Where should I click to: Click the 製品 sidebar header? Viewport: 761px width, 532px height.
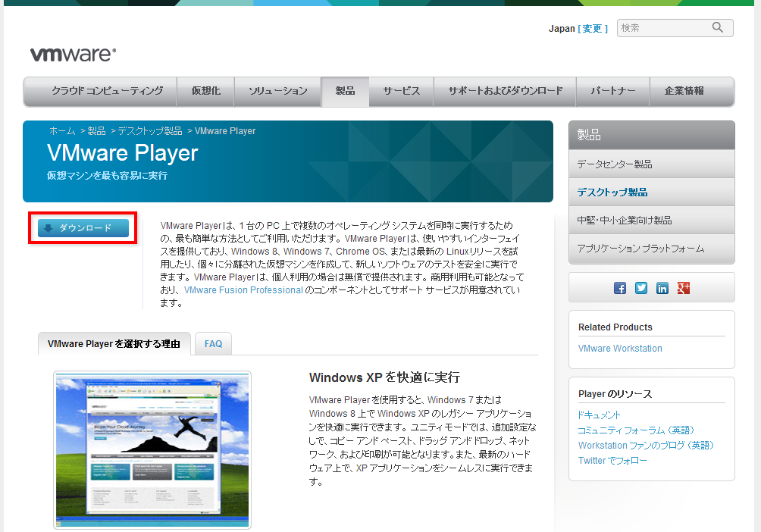[x=651, y=135]
